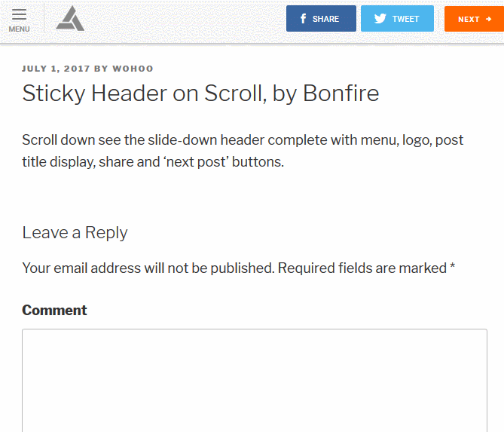Click the Sticky Header on Scroll title
The width and height of the screenshot is (504, 432).
pyautogui.click(x=200, y=93)
